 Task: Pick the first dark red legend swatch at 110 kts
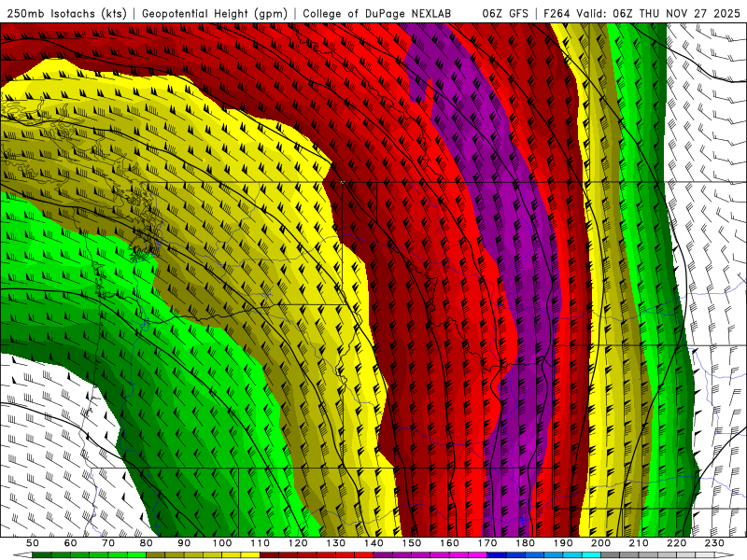click(x=269, y=555)
